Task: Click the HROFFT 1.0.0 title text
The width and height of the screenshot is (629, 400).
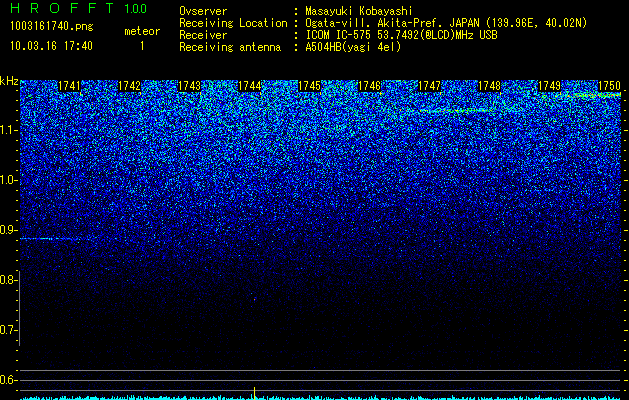Action: (x=79, y=8)
